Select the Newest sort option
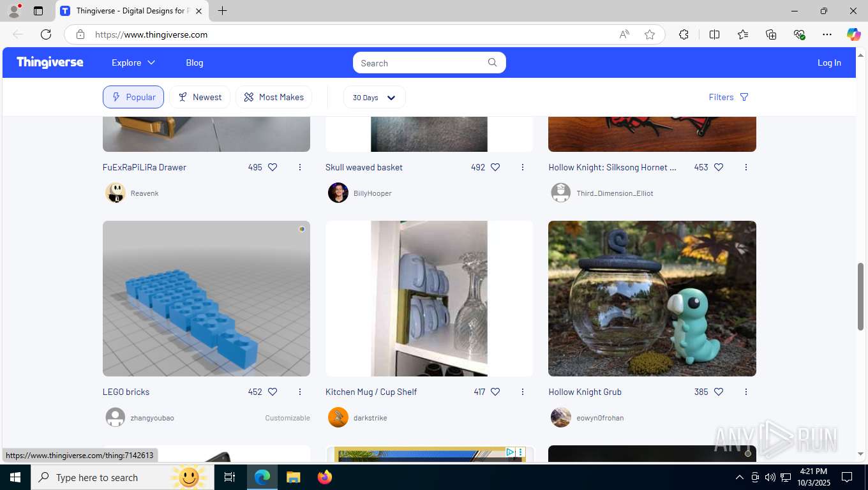868x490 pixels. [200, 97]
